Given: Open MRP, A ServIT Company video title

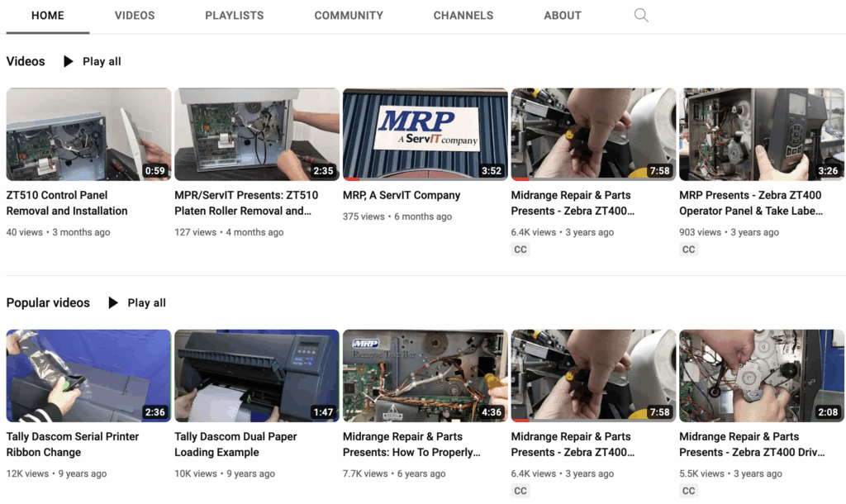Looking at the screenshot, I should pos(402,196).
